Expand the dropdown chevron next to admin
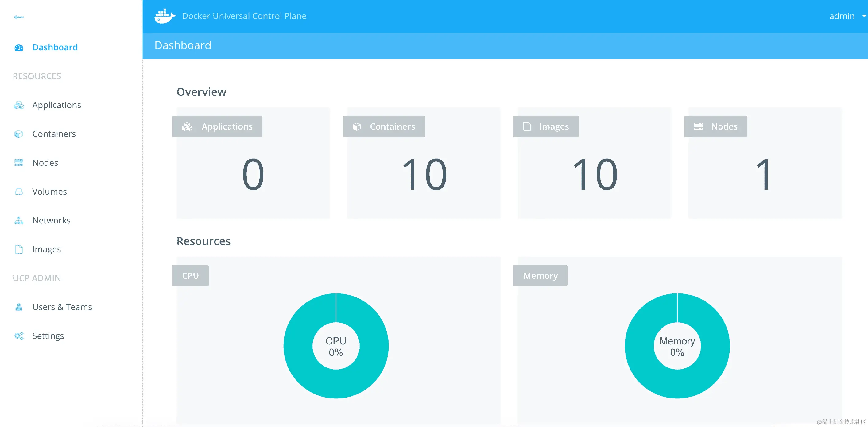Viewport: 868px width, 427px height. click(863, 16)
